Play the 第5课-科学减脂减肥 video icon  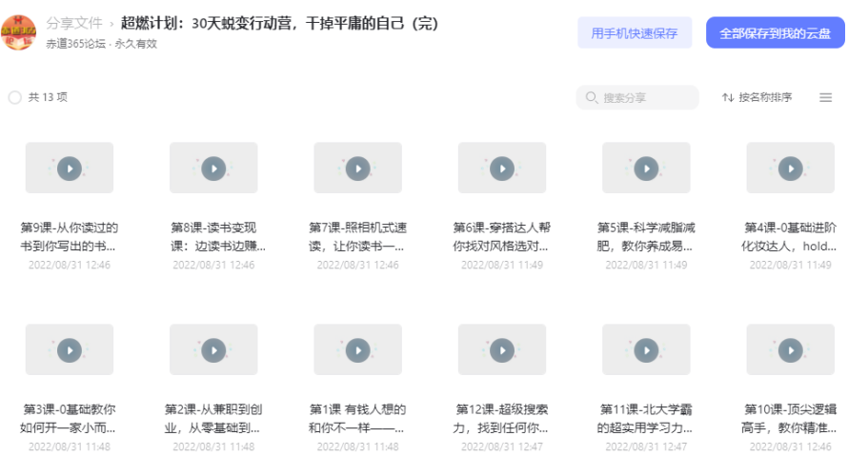click(647, 169)
